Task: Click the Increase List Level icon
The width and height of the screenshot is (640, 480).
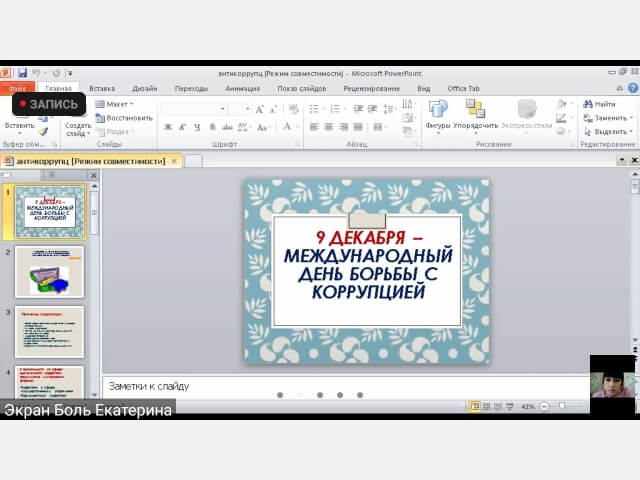Action: [x=372, y=109]
